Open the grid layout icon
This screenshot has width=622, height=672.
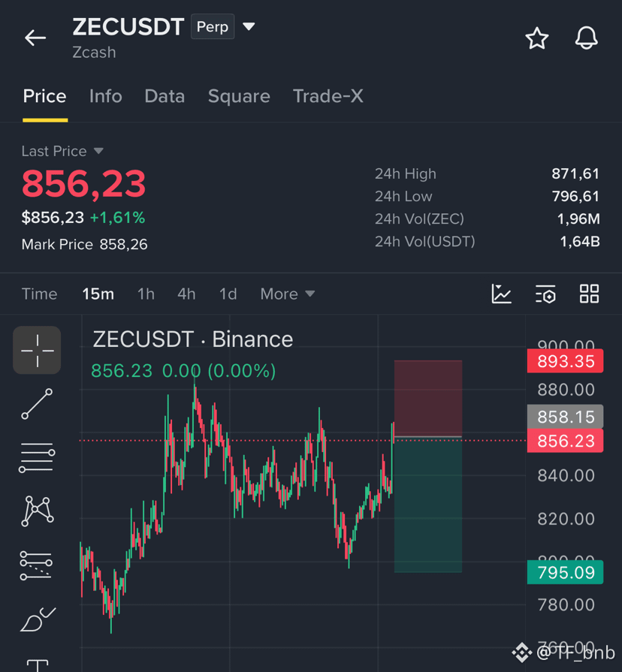(589, 294)
